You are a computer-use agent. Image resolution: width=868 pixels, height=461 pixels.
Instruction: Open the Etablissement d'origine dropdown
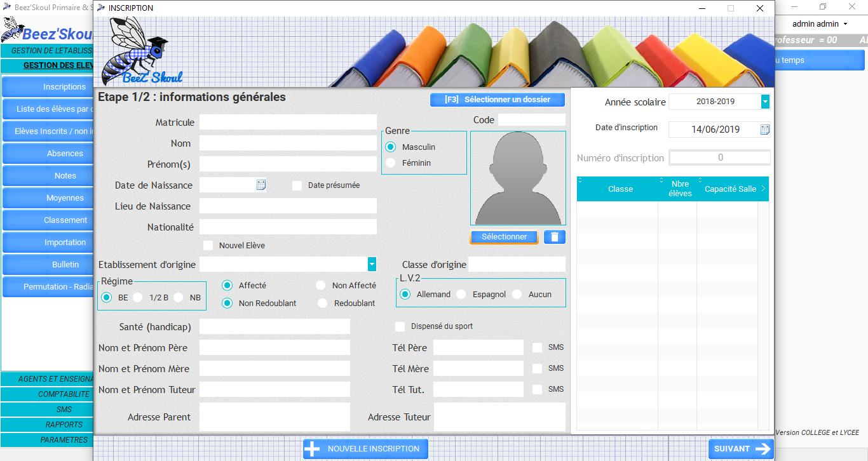(x=372, y=264)
